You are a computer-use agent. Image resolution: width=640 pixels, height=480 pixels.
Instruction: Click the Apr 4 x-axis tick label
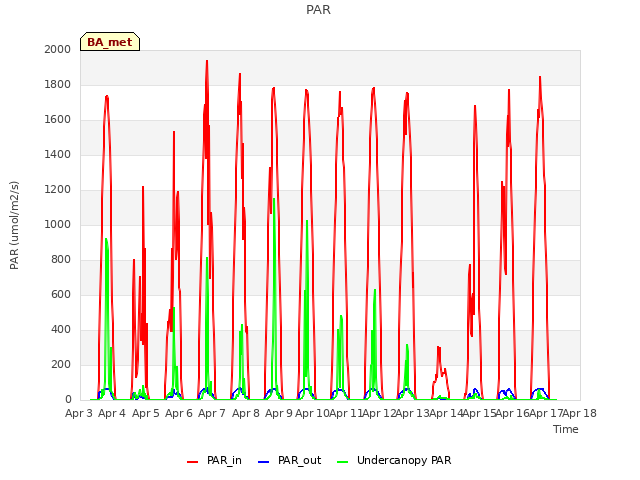tap(112, 413)
